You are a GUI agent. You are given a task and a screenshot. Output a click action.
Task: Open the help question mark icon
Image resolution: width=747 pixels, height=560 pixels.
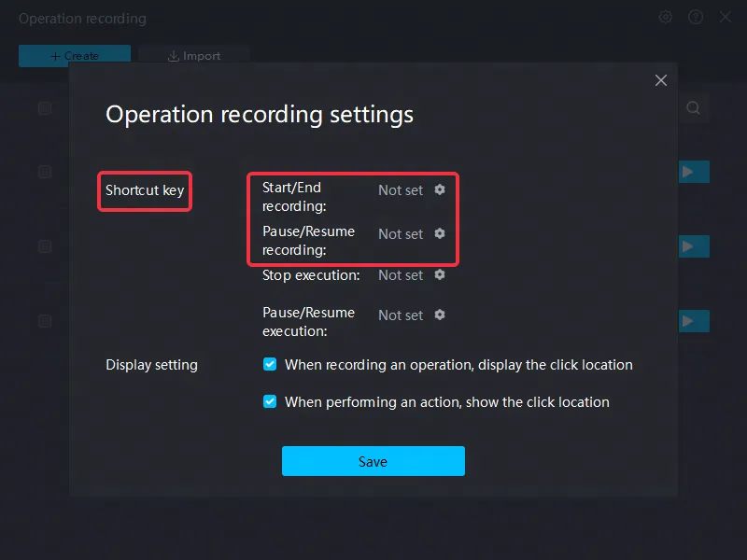696,18
